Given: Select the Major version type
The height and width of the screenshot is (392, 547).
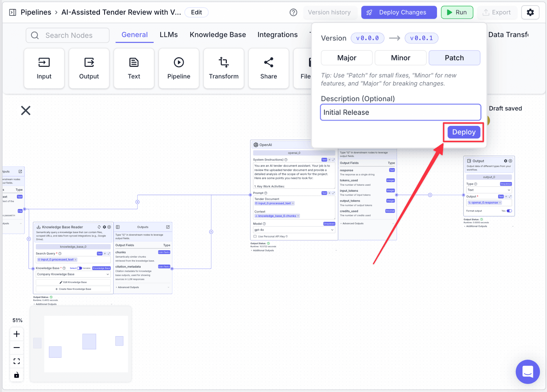Looking at the screenshot, I should pos(347,58).
